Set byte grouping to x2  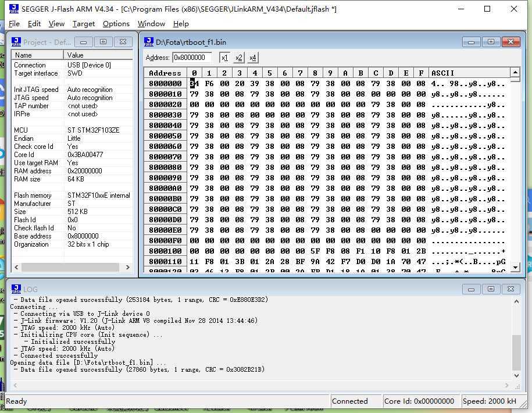(239, 58)
